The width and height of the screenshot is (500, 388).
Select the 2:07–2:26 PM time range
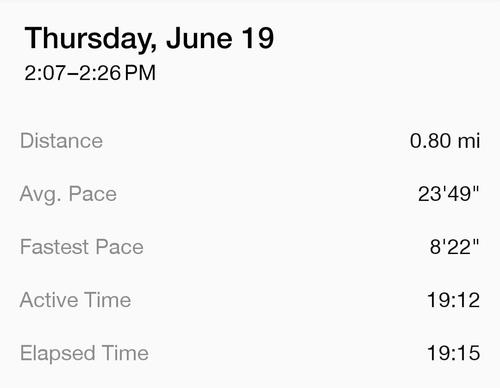tap(90, 73)
